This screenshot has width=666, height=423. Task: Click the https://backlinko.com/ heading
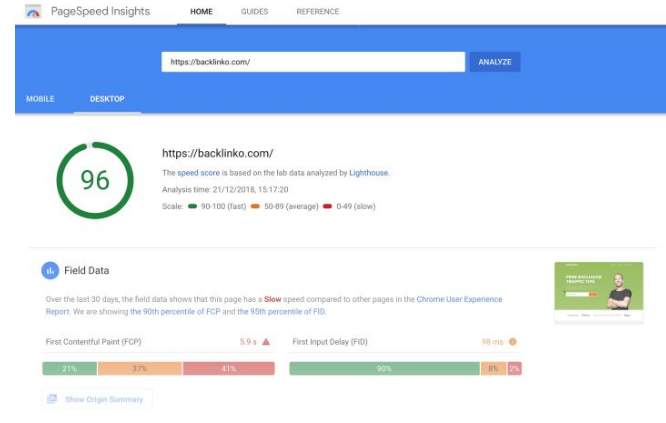pos(217,153)
